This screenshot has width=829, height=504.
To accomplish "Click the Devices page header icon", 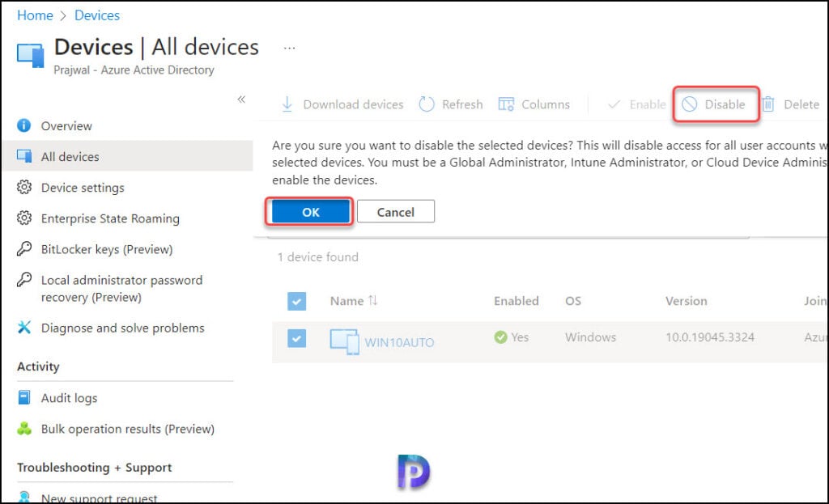I will click(x=30, y=56).
